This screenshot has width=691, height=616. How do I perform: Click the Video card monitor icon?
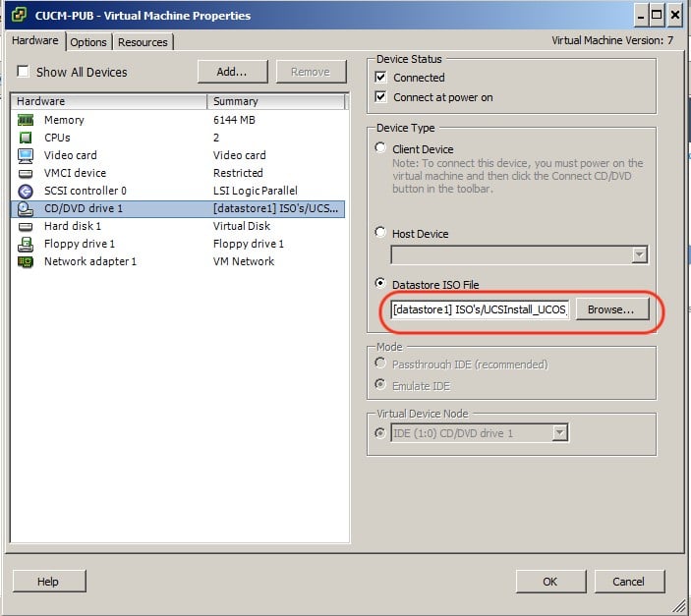coord(26,155)
